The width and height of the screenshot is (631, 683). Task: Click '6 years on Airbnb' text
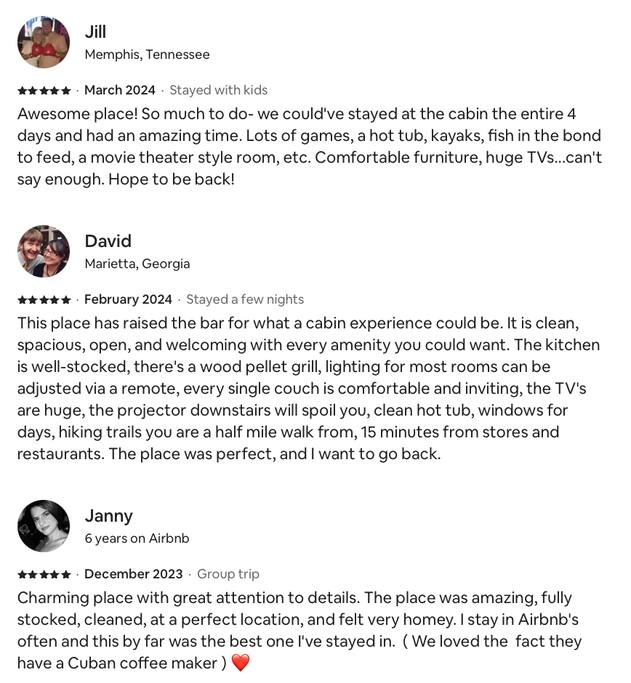pyautogui.click(x=136, y=539)
